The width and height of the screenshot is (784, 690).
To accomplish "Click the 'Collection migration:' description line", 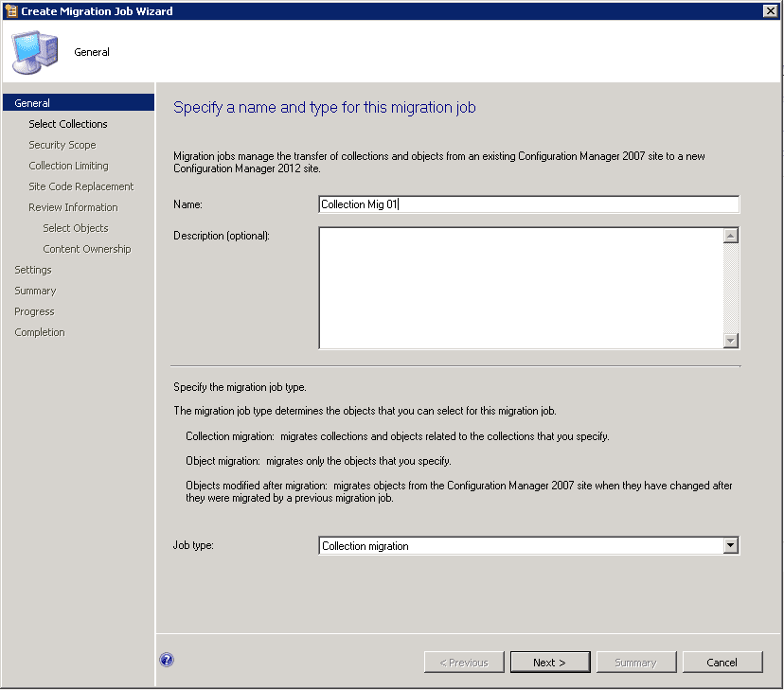I will coord(398,436).
